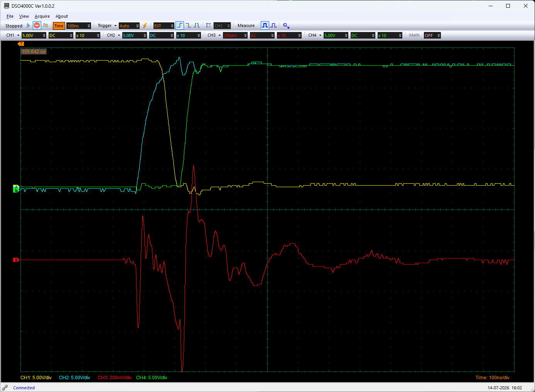Viewport: 535px width, 392px height.
Task: Switch to dotted waveform display mode
Action: click(x=273, y=25)
